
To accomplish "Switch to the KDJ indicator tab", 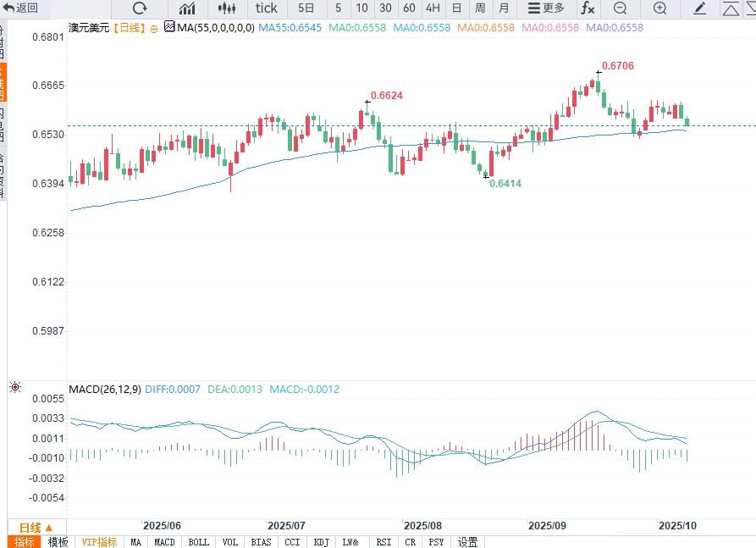I will coord(321,542).
